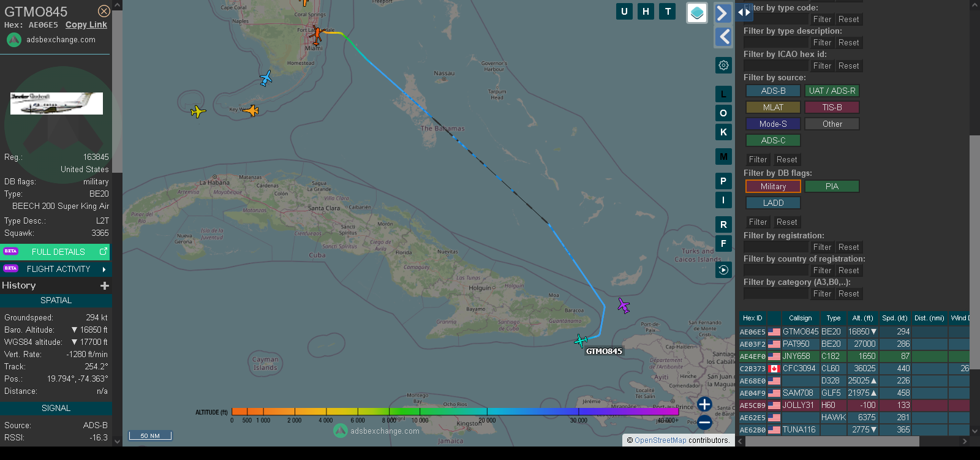Close the GTMO845 aircraft info panel
Image resolution: width=980 pixels, height=460 pixels.
104,11
